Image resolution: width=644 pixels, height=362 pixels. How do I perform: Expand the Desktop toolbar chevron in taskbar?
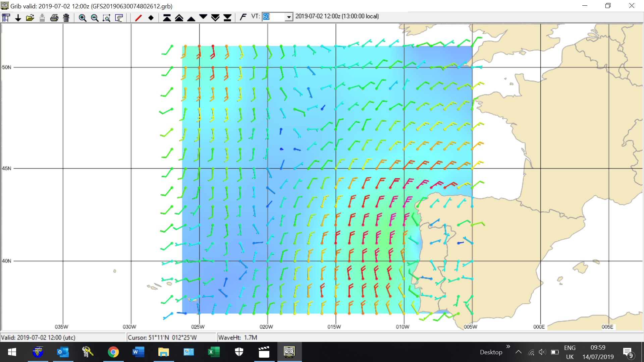(x=508, y=347)
